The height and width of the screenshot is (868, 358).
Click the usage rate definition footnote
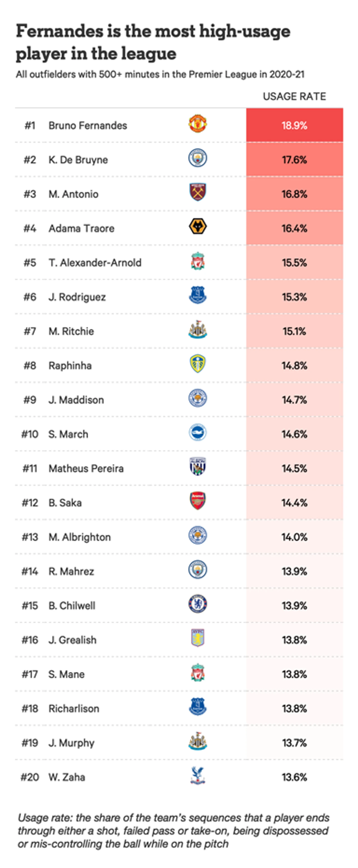[173, 830]
